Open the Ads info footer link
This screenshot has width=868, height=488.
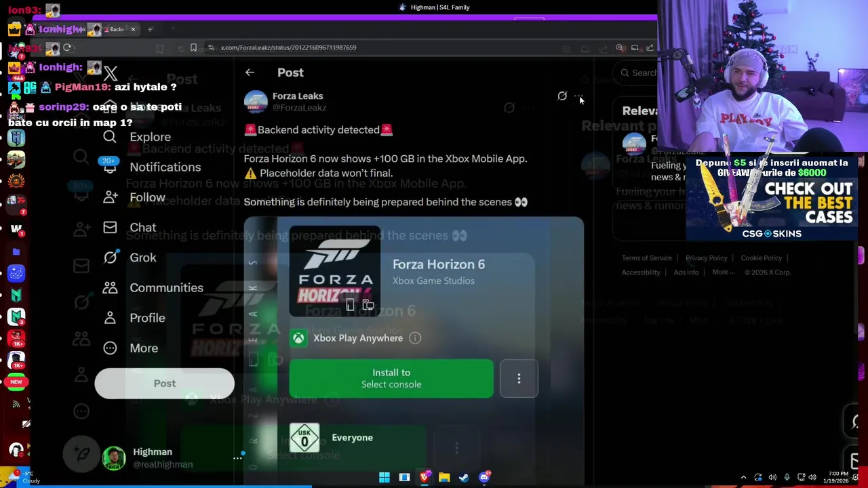pyautogui.click(x=686, y=272)
